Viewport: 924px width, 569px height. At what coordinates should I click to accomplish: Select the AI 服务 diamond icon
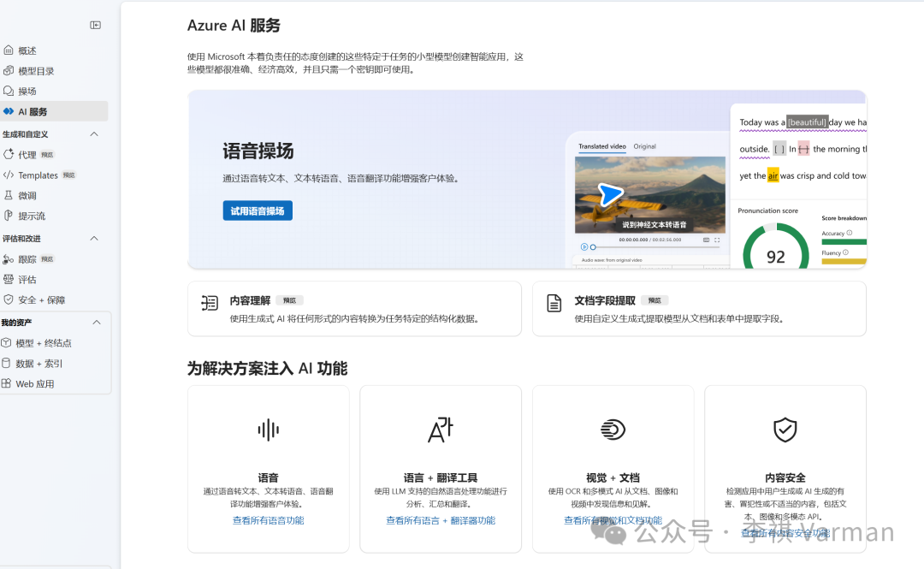9,111
